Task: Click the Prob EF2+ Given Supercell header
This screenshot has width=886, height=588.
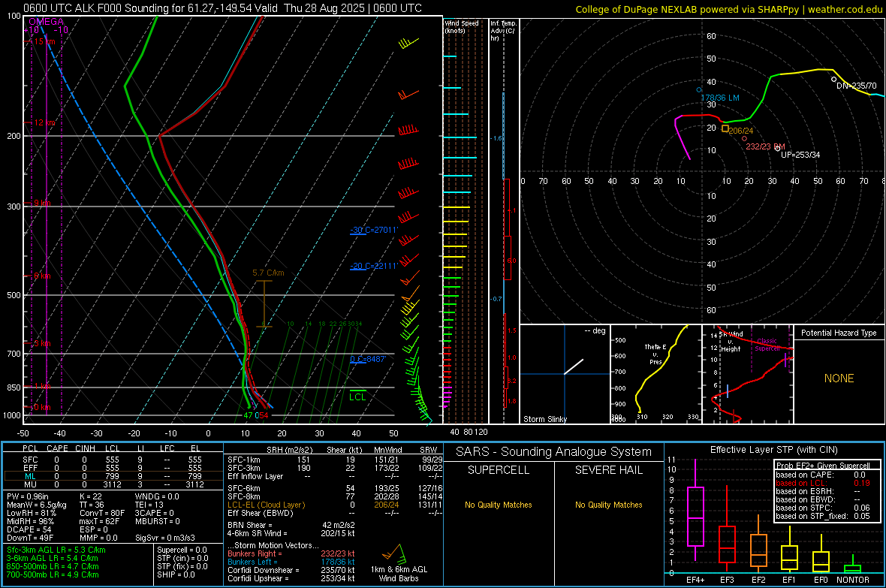Action: [x=823, y=466]
